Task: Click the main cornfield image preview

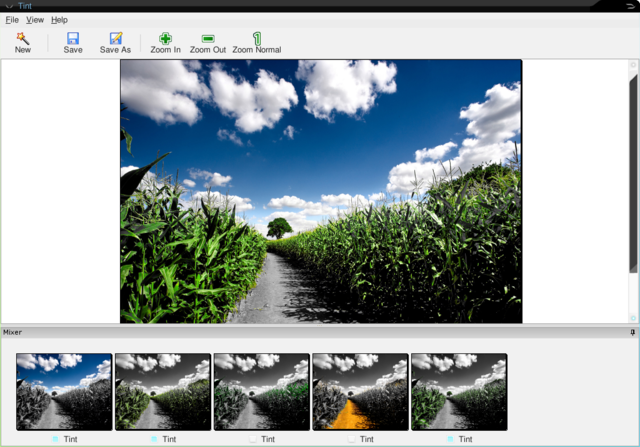Action: 321,191
